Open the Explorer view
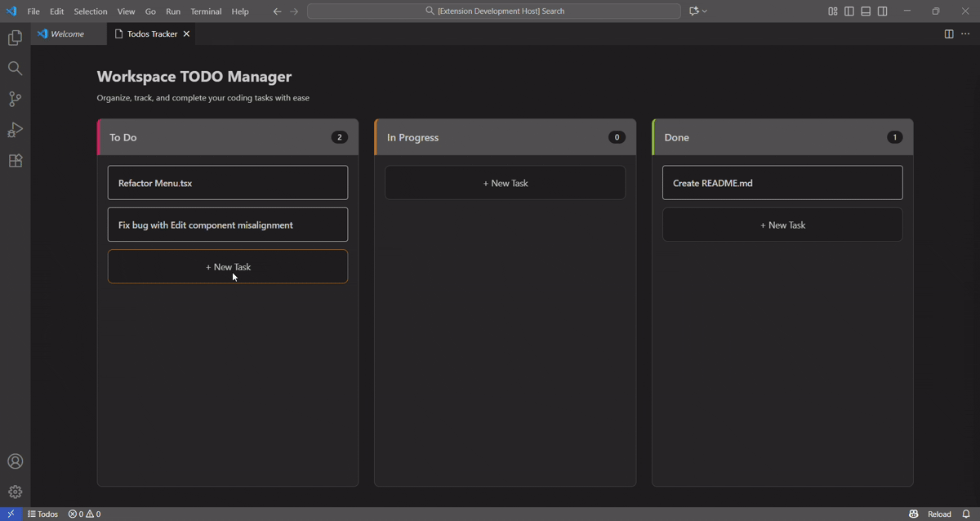 (15, 37)
